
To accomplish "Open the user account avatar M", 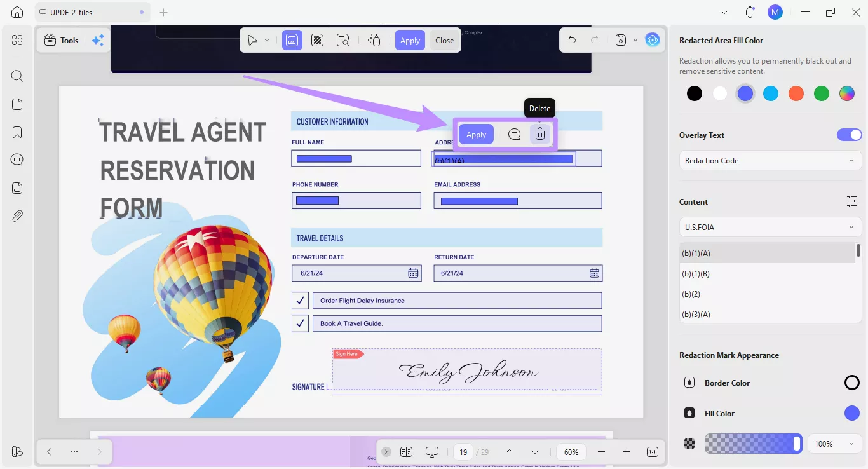I will coord(775,12).
